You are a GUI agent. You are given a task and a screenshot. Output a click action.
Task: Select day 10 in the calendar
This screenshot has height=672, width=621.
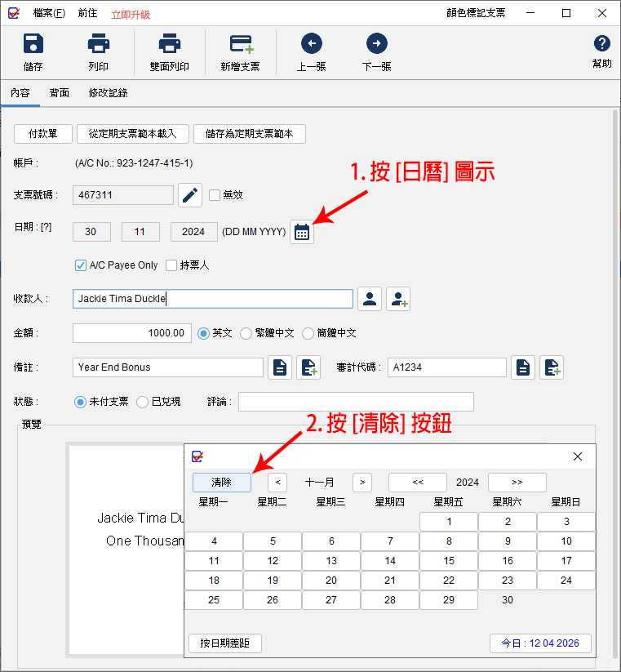pos(566,541)
